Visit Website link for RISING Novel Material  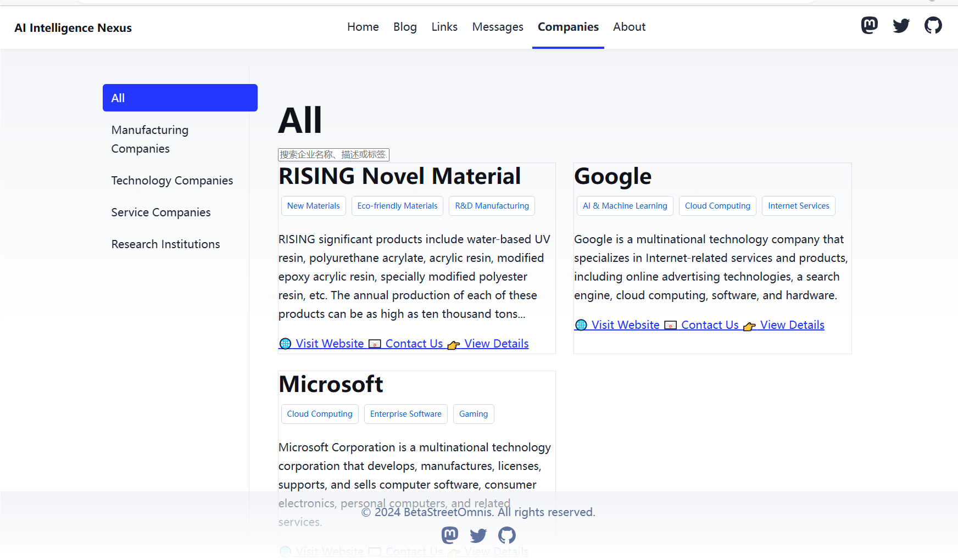pyautogui.click(x=329, y=344)
